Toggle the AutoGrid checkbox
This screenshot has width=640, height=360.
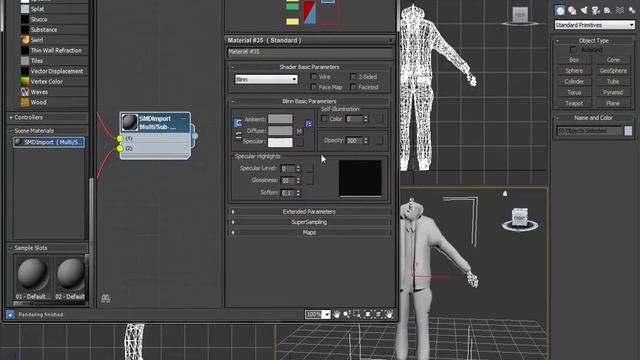[x=573, y=50]
